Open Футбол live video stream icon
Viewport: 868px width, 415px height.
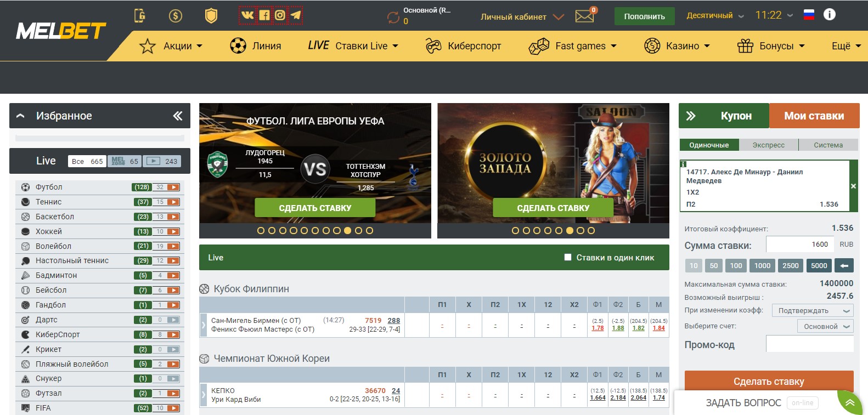173,187
